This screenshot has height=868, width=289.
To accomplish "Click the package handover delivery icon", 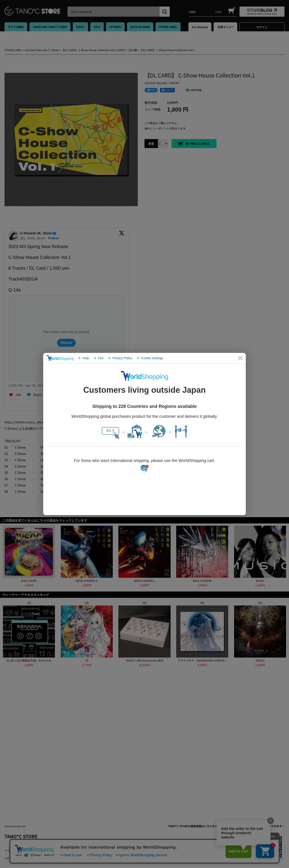I will pyautogui.click(x=181, y=432).
